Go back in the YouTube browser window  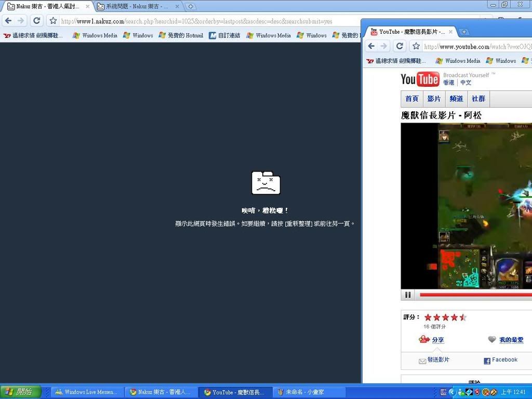[x=371, y=46]
